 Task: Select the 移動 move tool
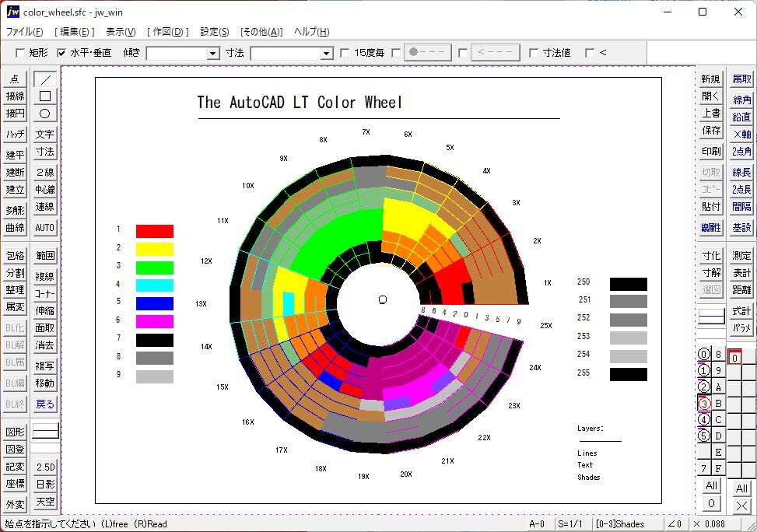click(45, 383)
